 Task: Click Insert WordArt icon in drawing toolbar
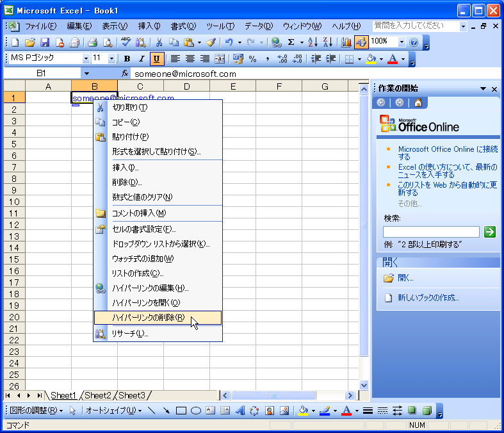click(x=240, y=411)
